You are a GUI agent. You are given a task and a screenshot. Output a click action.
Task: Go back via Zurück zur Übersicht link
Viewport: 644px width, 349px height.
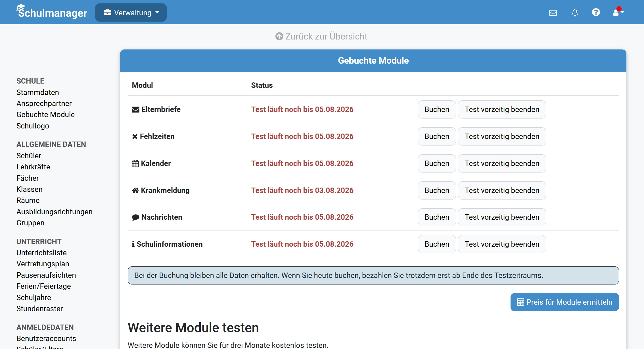pyautogui.click(x=321, y=36)
